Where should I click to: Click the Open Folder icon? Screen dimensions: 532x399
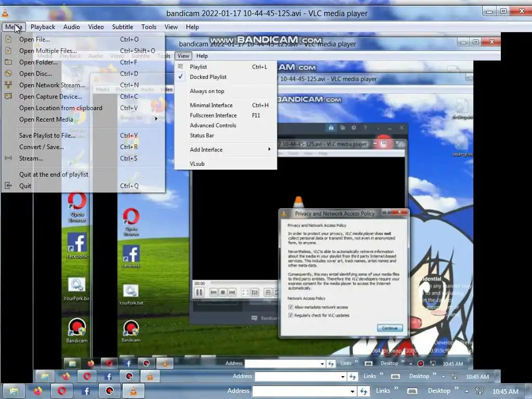point(8,62)
